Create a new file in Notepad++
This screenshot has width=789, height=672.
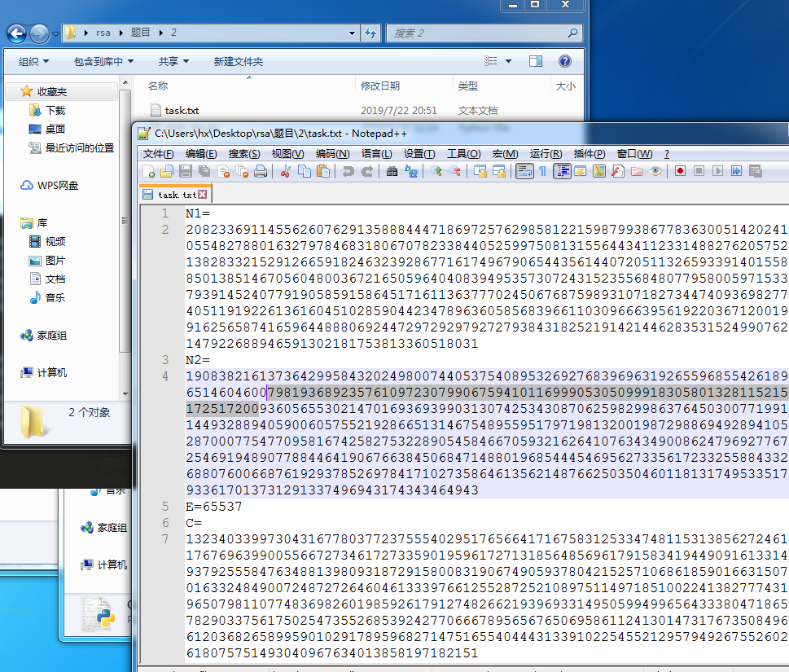click(148, 172)
